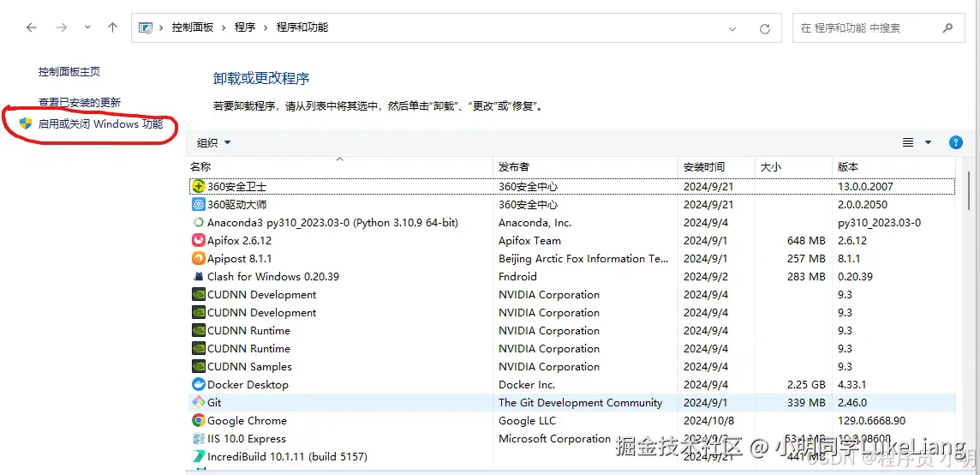Click version 13.0.0.2007
The height and width of the screenshot is (475, 980).
click(865, 186)
